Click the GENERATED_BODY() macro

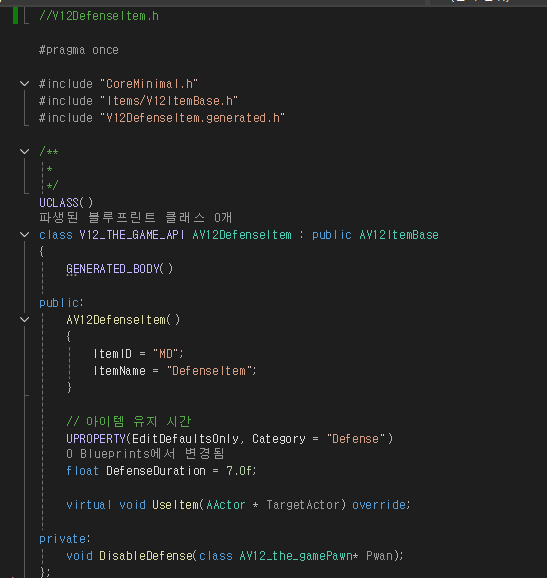click(x=119, y=269)
